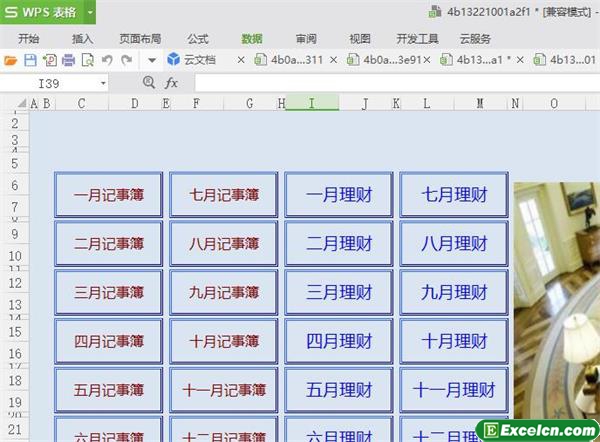Click the 九月理财 button
Viewport: 600px width, 442px height.
[454, 292]
